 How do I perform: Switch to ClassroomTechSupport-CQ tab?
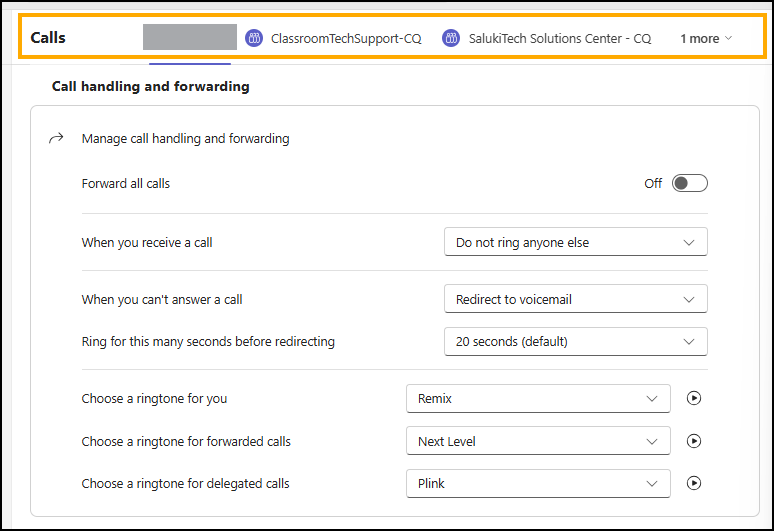[334, 38]
